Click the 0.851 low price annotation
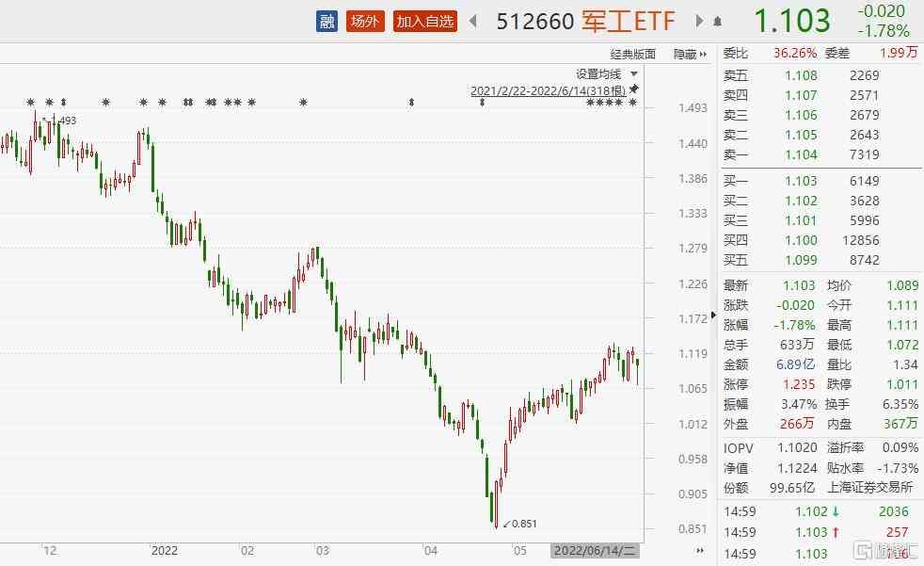The width and height of the screenshot is (924, 566). (522, 524)
